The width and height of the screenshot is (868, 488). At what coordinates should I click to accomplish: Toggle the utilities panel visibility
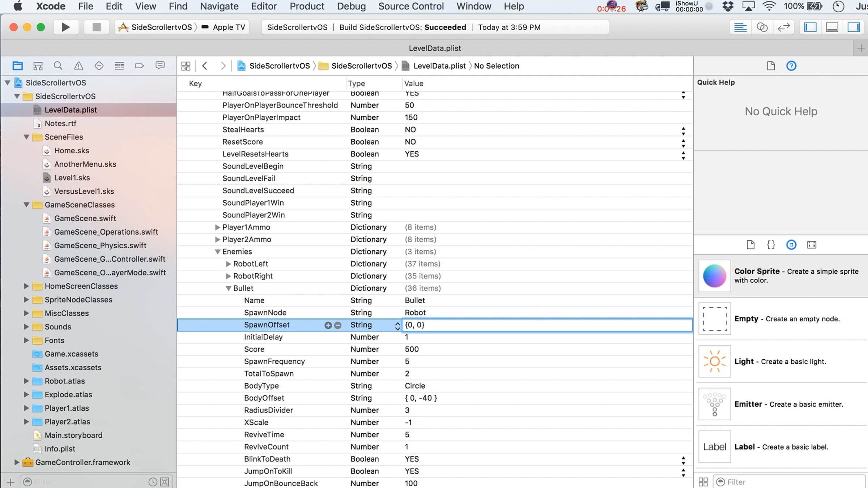pyautogui.click(x=854, y=27)
